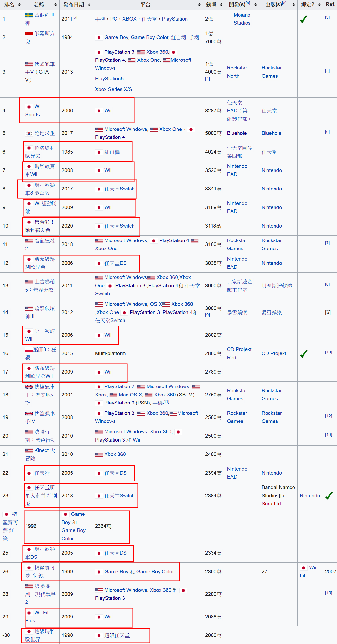Click the US flag before Xbox 360 in row 21

tap(99, 455)
